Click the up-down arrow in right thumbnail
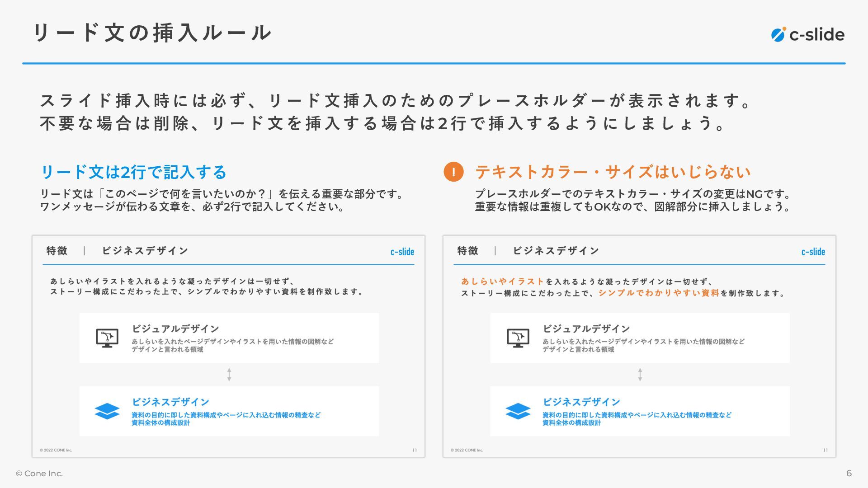This screenshot has height=488, width=868. (640, 375)
